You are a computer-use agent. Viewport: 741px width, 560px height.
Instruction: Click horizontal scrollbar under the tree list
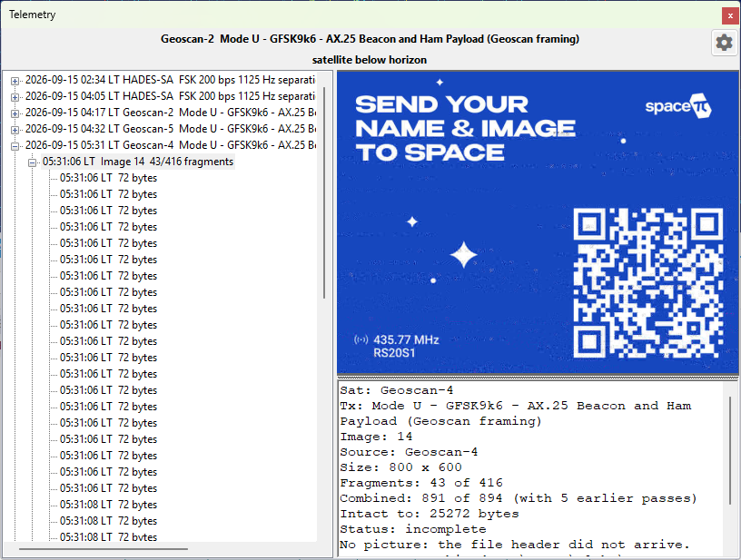[x=104, y=549]
